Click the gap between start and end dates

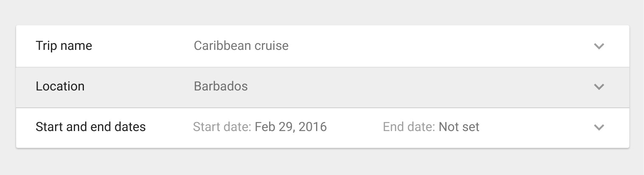[355, 127]
